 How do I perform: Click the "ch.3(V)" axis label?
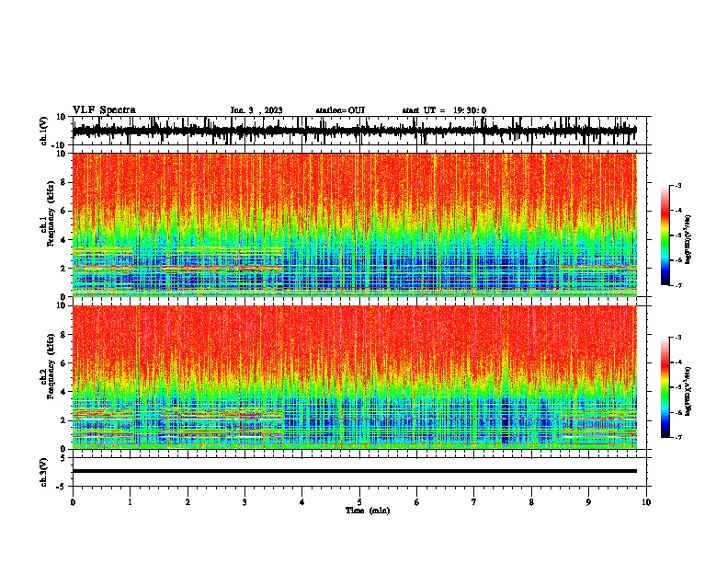[x=44, y=472]
